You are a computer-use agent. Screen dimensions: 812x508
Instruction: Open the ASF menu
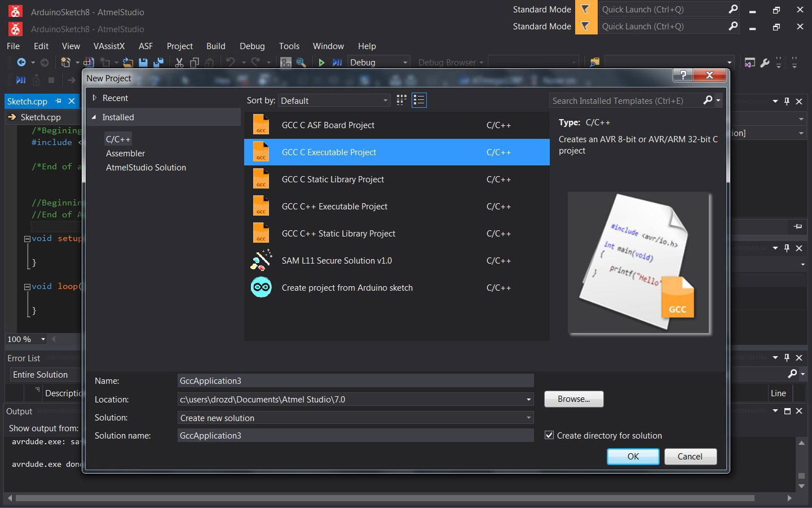pyautogui.click(x=145, y=46)
